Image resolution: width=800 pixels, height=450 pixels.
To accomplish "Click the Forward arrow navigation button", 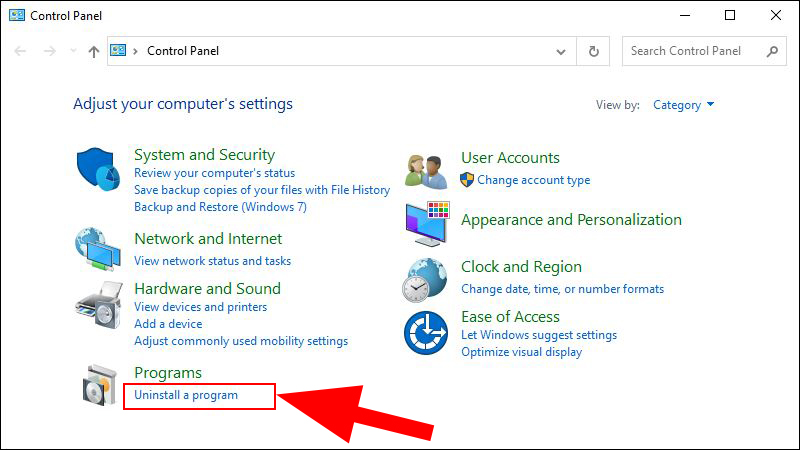I will (49, 51).
